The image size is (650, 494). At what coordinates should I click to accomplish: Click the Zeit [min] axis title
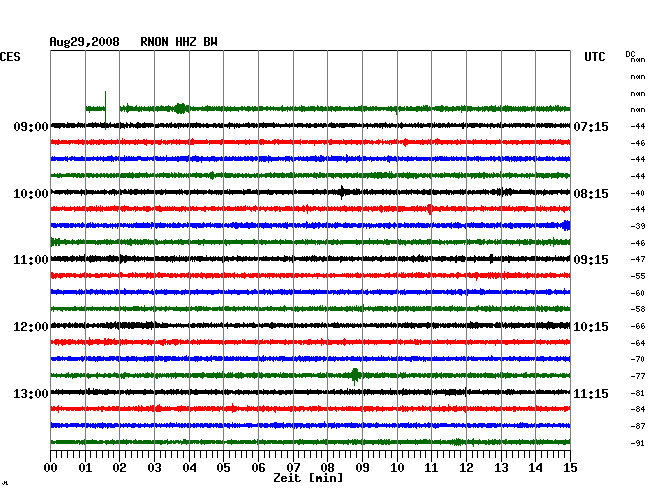pos(308,478)
